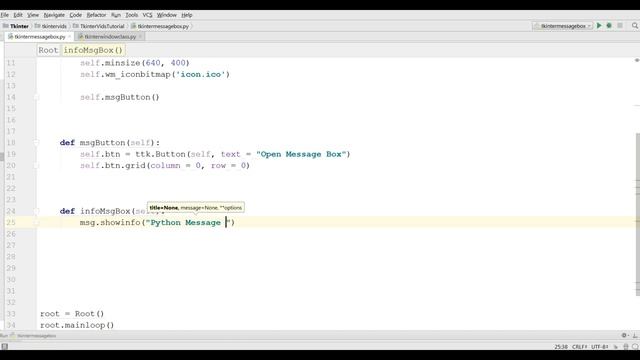Click line number 18 in the gutter
The image size is (640, 360).
pyautogui.click(x=11, y=142)
